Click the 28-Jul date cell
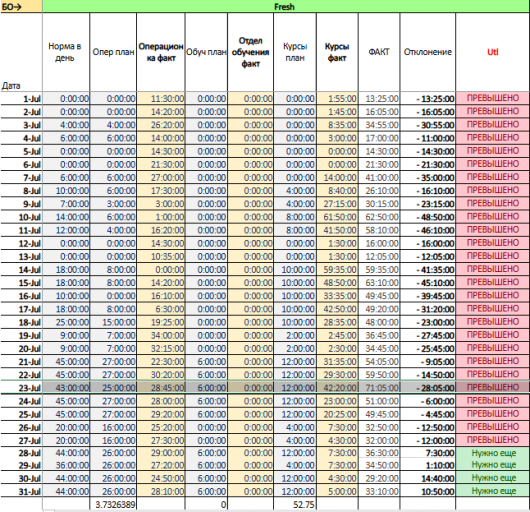Screen dimensions: 530x512 tap(21, 453)
